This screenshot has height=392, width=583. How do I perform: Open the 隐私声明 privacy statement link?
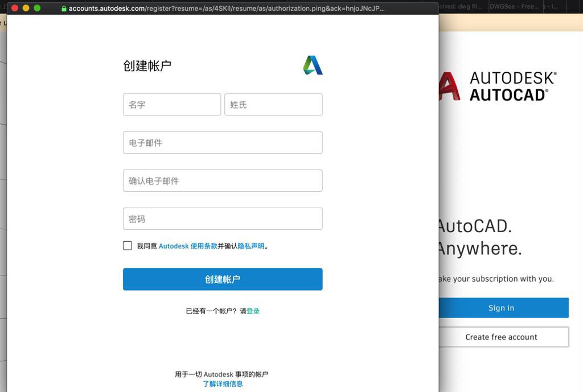click(x=251, y=246)
